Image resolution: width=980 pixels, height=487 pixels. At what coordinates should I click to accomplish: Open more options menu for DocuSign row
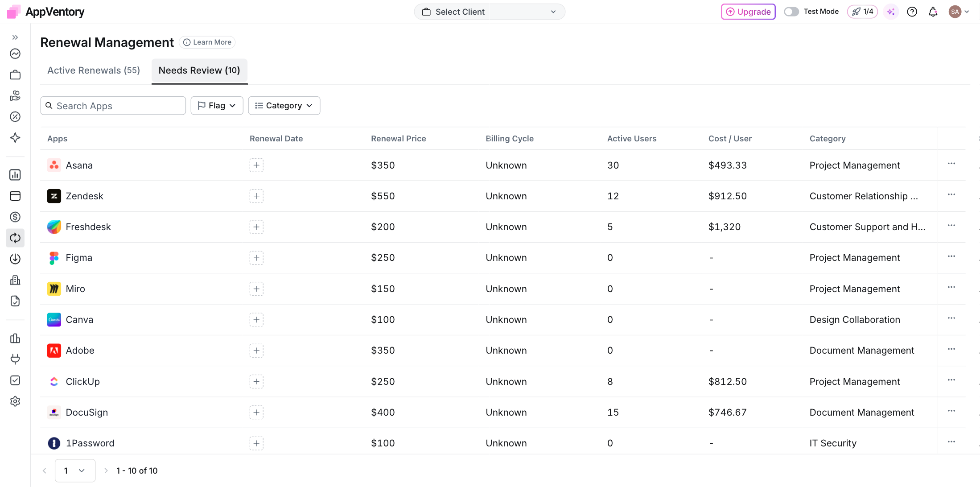coord(951,411)
